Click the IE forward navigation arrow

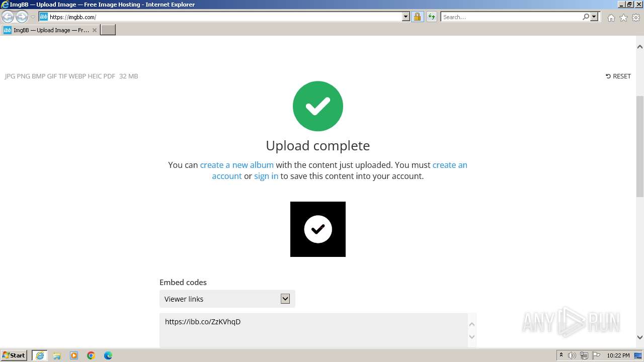(22, 17)
